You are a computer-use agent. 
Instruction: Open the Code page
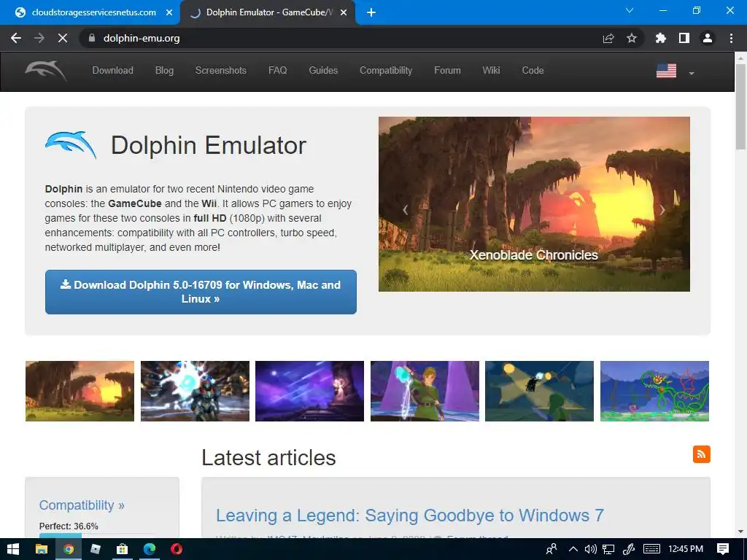coord(533,71)
